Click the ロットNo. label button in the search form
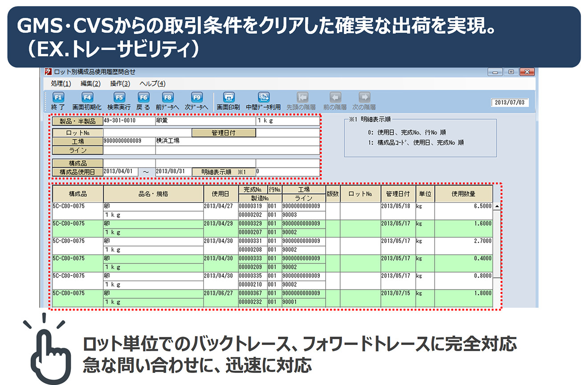 pyautogui.click(x=78, y=133)
